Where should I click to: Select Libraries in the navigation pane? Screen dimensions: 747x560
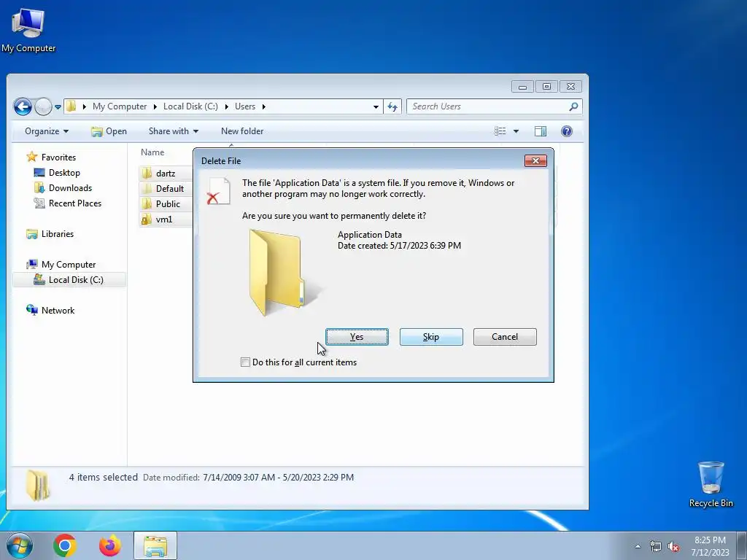[50, 234]
